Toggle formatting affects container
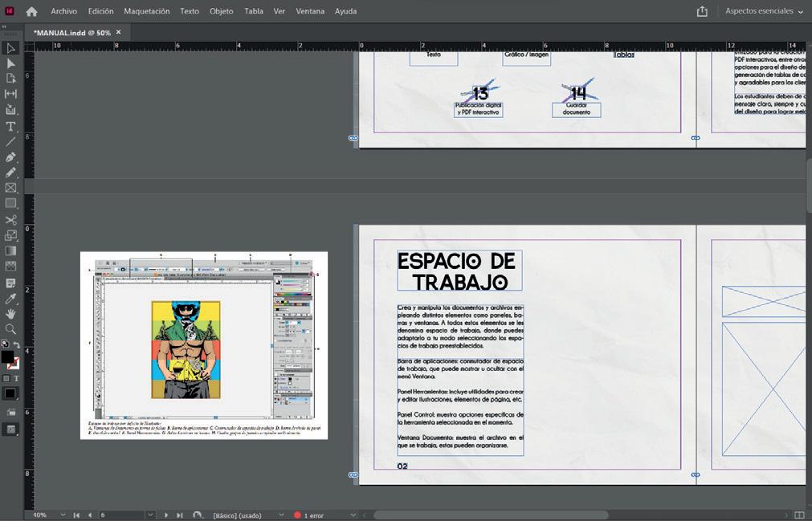This screenshot has width=812, height=521. (6, 379)
